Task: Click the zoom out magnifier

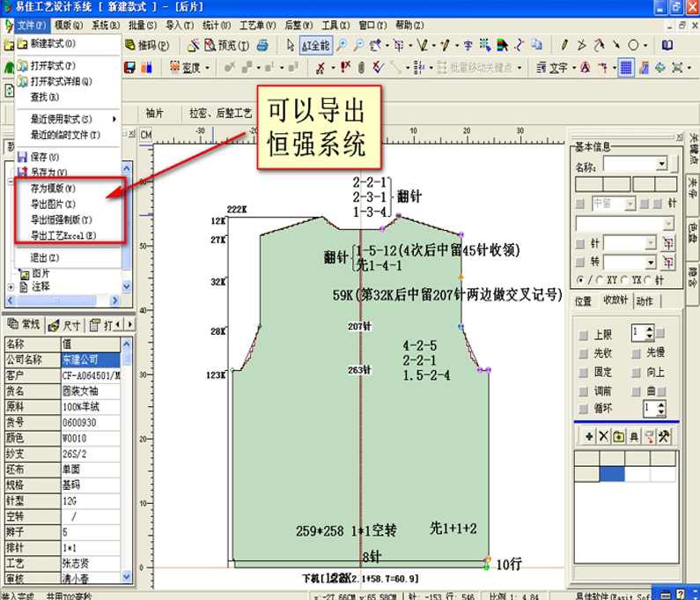Action: (x=358, y=45)
